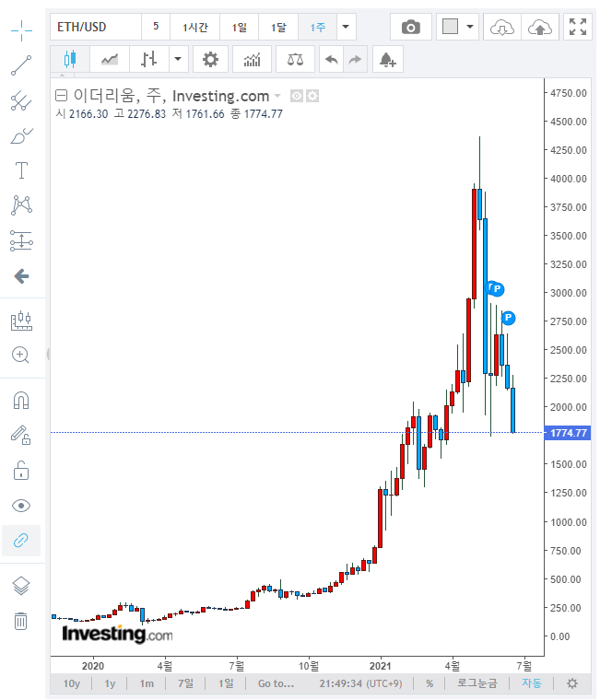Click the ETH/USD symbol input field
This screenshot has width=612, height=700.
96,28
